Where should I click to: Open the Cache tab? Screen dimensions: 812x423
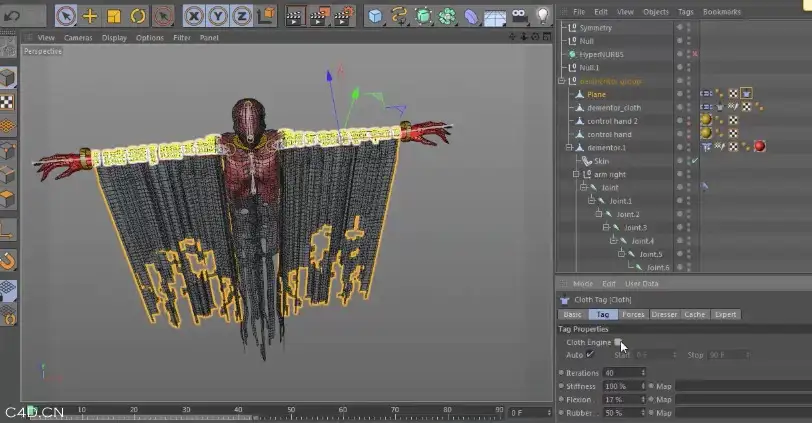click(694, 314)
